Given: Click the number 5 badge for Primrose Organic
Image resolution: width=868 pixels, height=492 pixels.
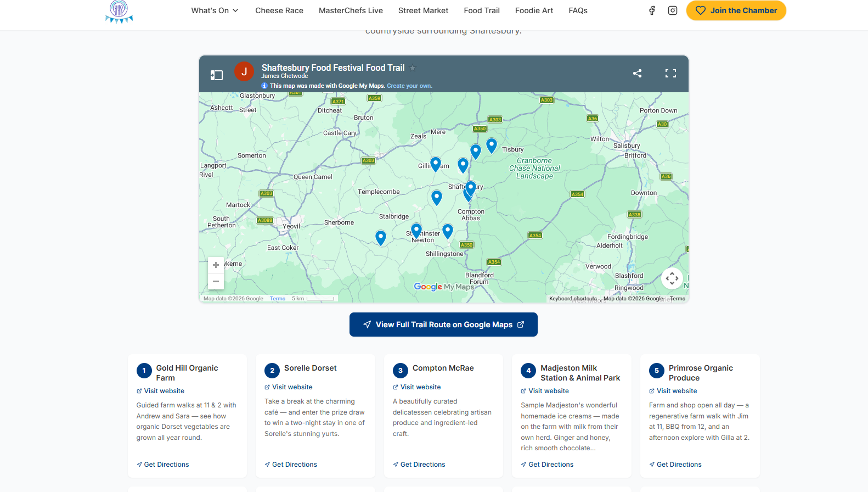Looking at the screenshot, I should 657,371.
